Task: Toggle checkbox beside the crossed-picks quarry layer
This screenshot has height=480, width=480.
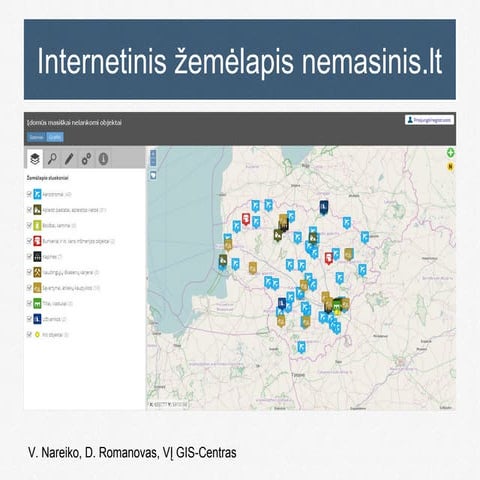Action: tap(29, 272)
